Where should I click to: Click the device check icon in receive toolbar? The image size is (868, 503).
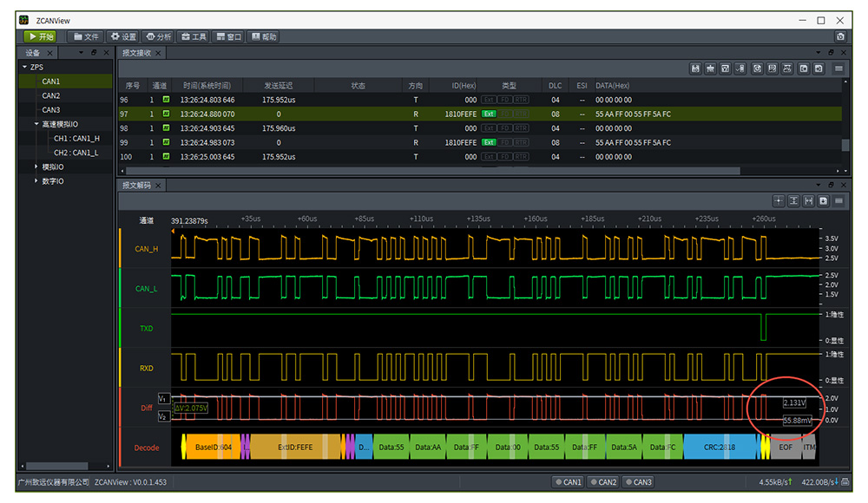[740, 69]
